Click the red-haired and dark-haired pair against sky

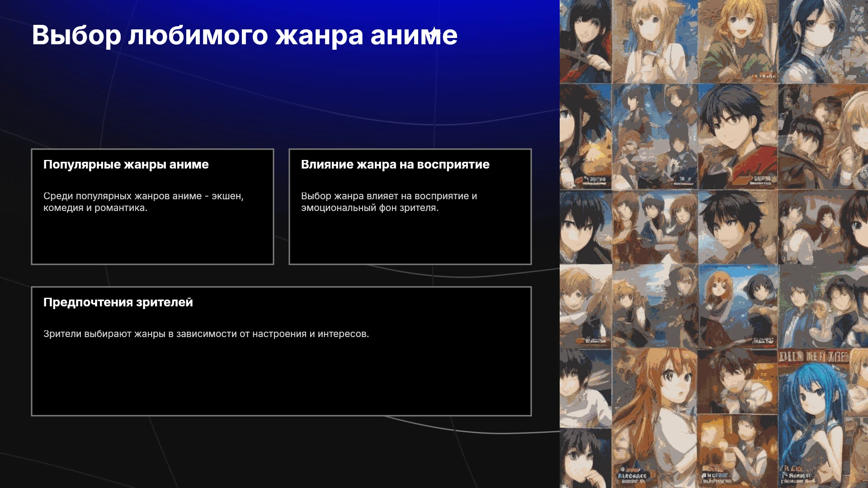coord(738,306)
